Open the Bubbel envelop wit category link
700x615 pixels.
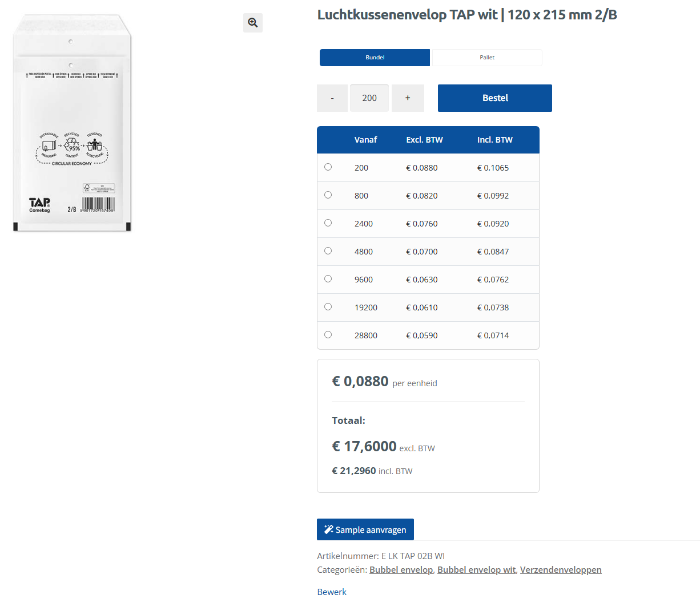(x=476, y=569)
